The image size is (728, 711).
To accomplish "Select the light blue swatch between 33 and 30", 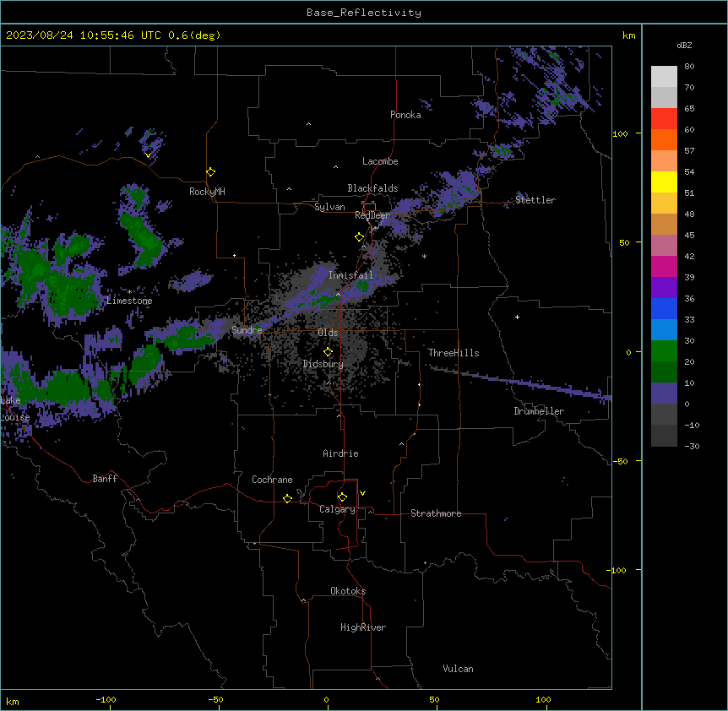I will tap(664, 330).
